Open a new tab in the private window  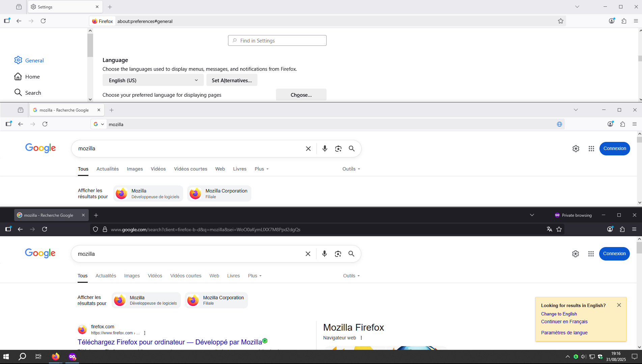(96, 215)
